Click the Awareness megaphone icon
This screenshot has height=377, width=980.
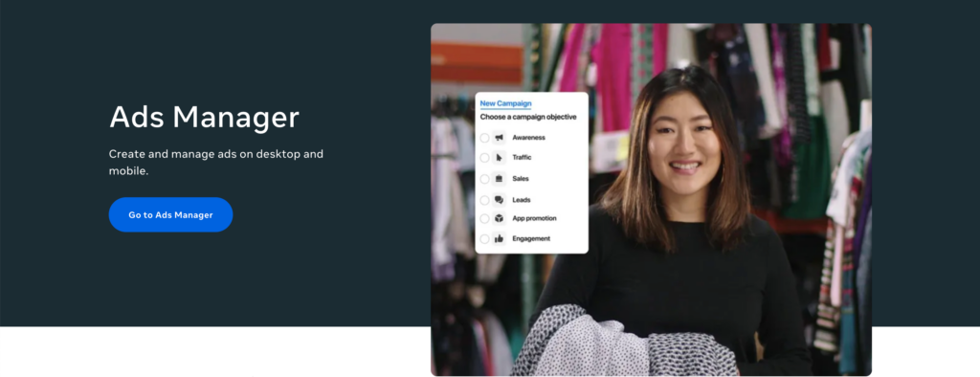click(x=499, y=138)
